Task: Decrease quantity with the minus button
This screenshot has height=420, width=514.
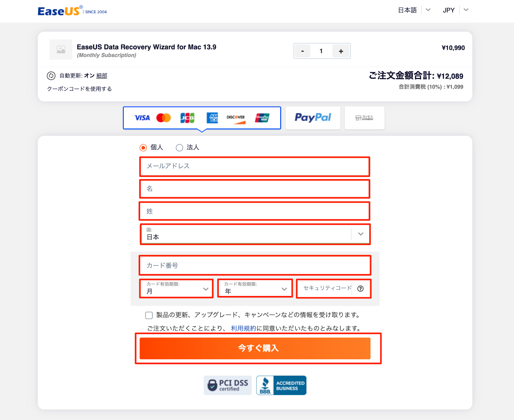Action: (302, 51)
